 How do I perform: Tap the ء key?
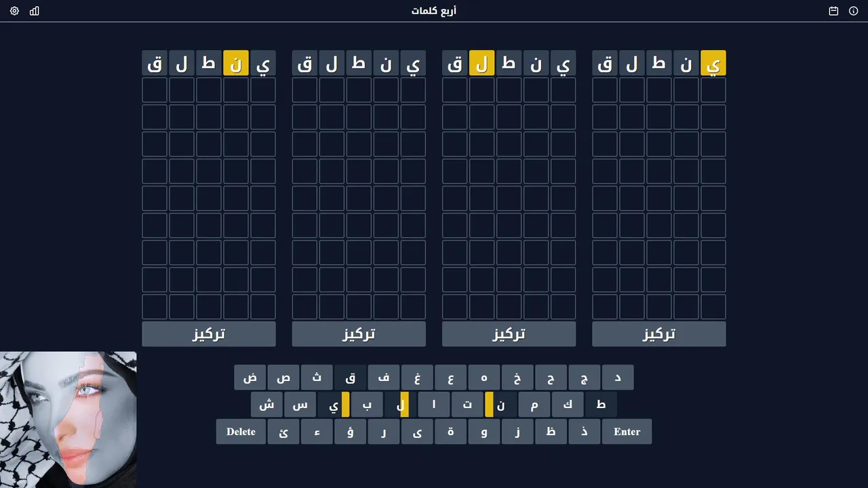317,432
